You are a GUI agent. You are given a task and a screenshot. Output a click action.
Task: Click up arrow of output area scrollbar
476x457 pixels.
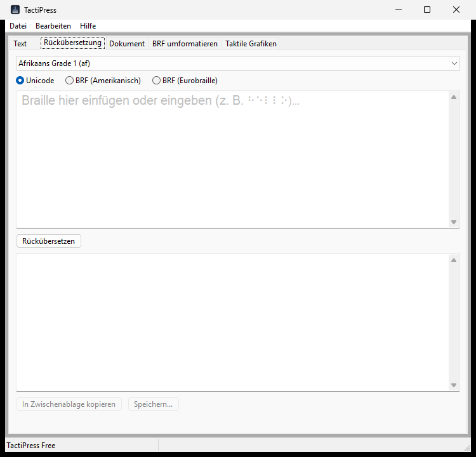(x=454, y=260)
